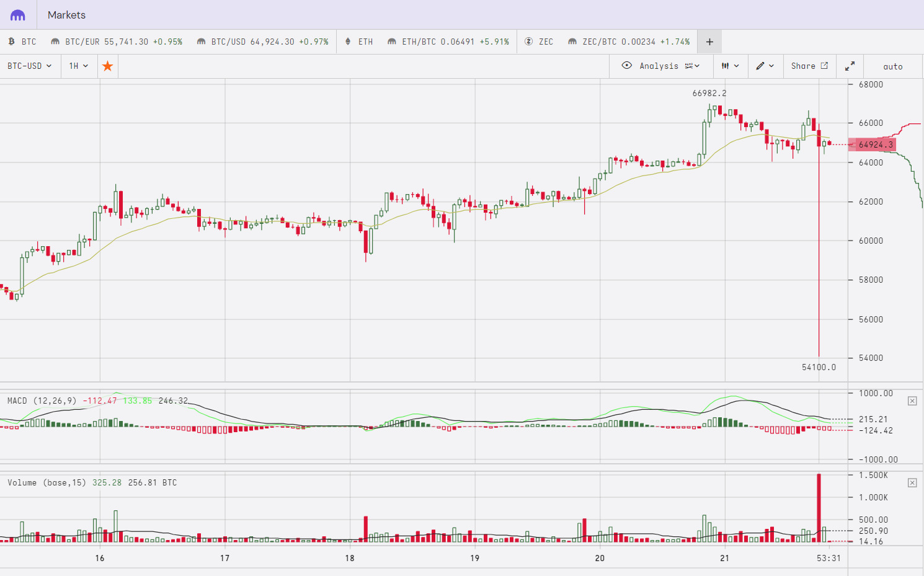
Task: Click the Share button
Action: [x=809, y=66]
